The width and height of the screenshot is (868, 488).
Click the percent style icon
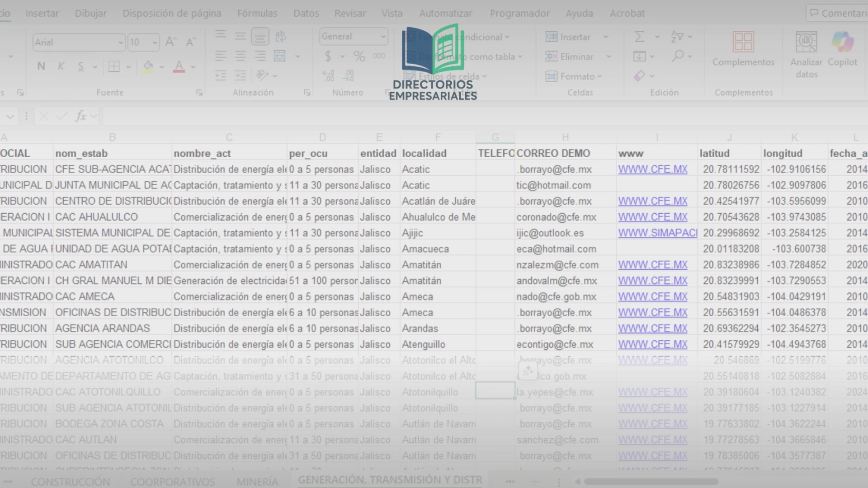click(359, 56)
